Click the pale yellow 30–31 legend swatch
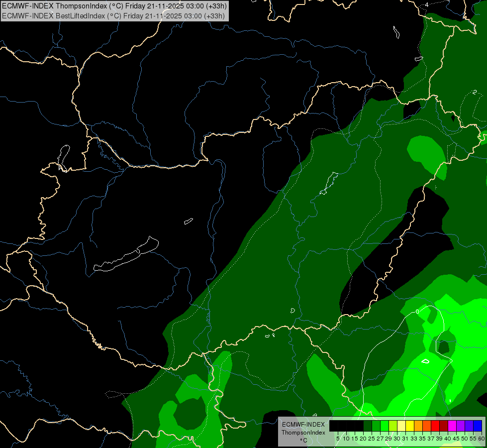 (x=401, y=426)
